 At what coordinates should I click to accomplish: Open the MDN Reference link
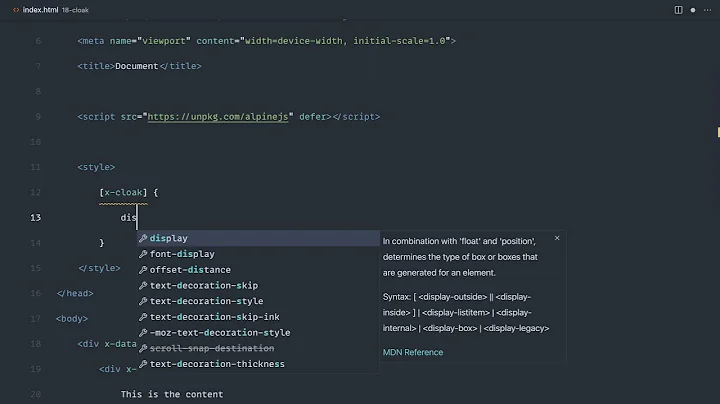(413, 352)
